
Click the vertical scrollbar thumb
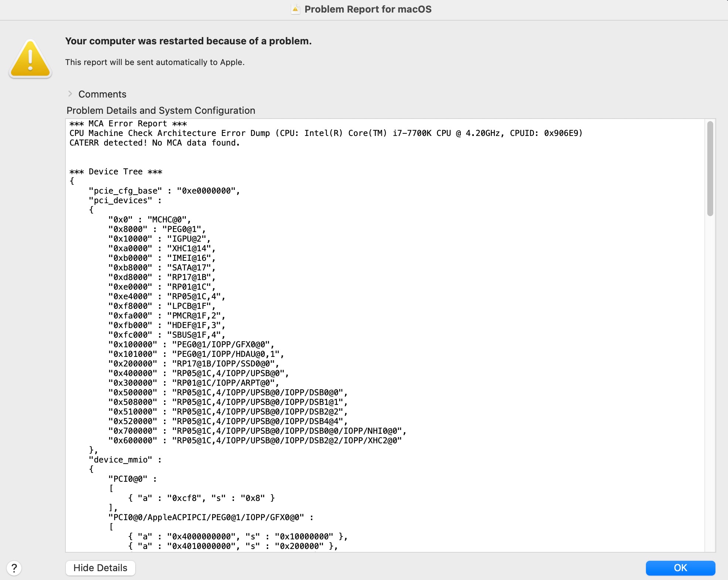tap(710, 168)
